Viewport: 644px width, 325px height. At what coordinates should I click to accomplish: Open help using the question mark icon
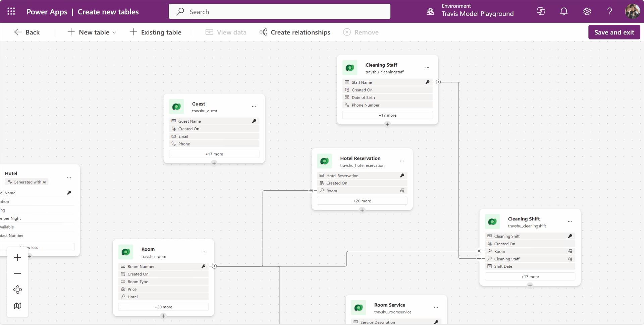coord(609,11)
